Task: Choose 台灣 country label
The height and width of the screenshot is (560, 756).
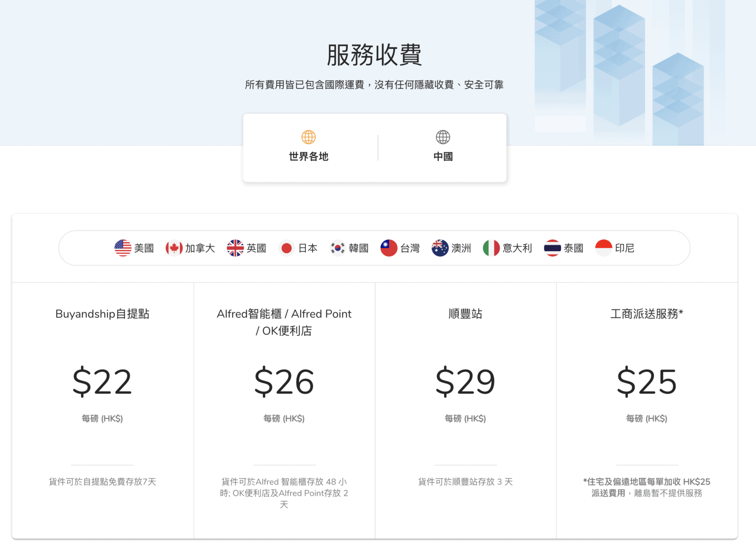Action: tap(410, 248)
